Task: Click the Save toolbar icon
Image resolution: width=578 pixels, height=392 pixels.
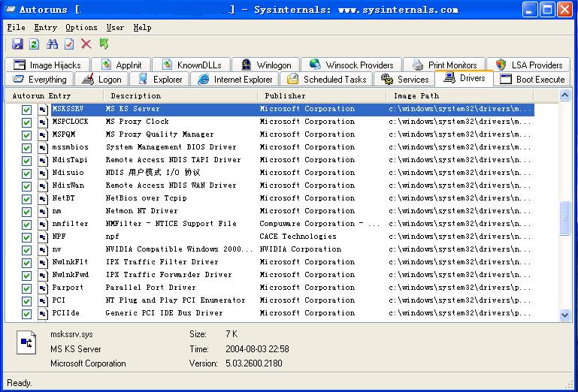Action: click(17, 44)
